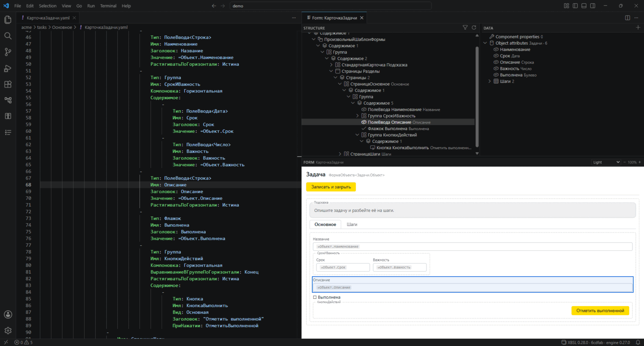The image size is (644, 346).
Task: Open the Edit menu
Action: 30,6
